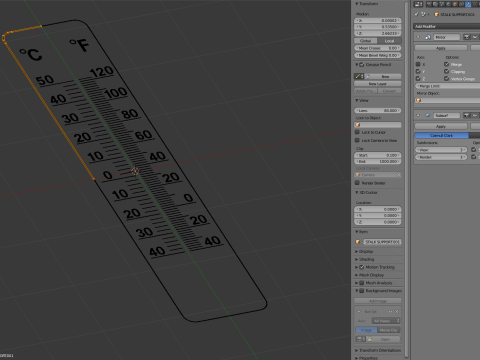
Task: Open the Scene properties tab icon
Action: 442,4
